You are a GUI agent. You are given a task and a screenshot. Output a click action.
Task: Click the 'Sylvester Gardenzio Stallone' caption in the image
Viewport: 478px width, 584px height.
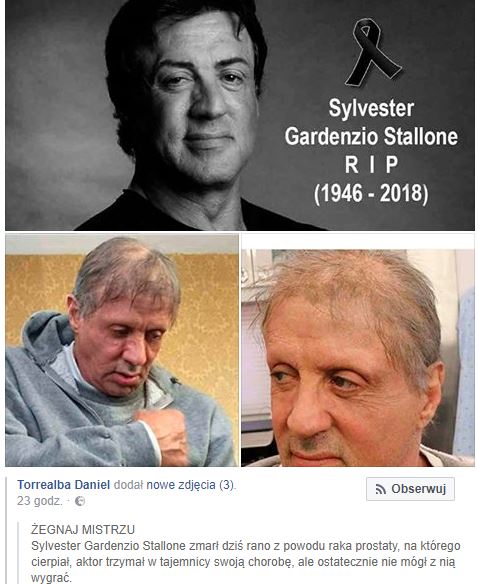click(371, 122)
